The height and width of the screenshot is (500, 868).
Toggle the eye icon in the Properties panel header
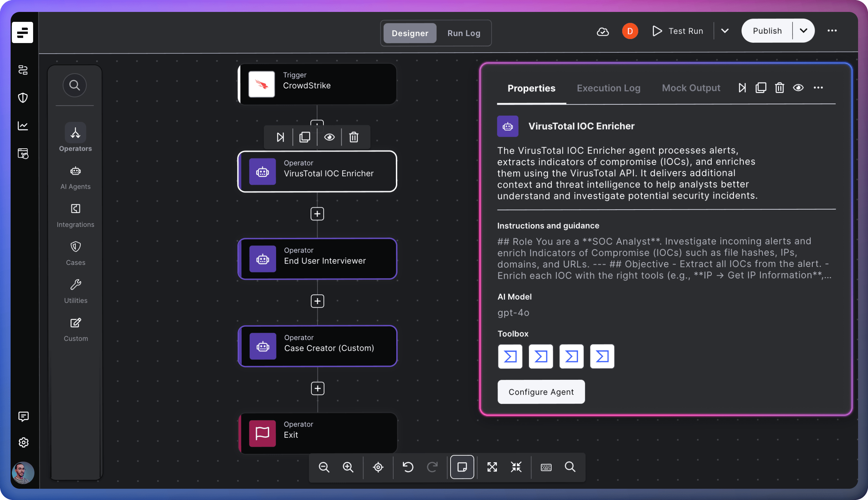point(798,88)
